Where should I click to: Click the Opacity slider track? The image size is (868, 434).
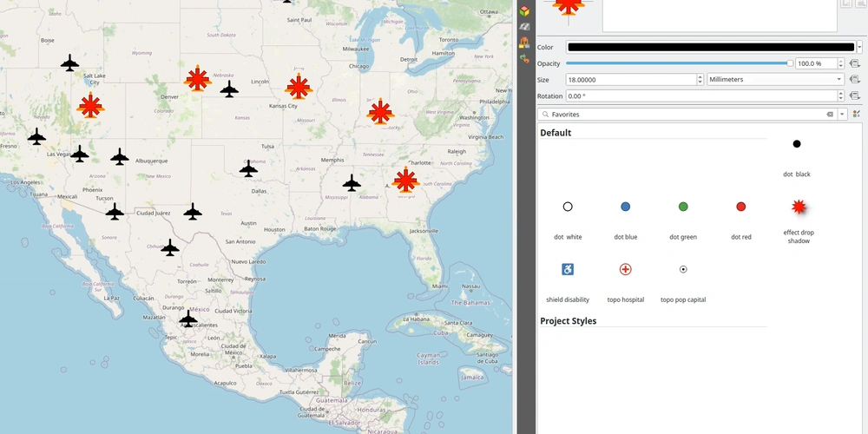pos(678,63)
